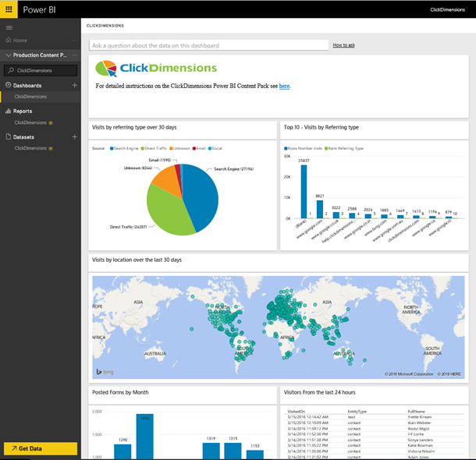Click the Reports bar chart icon

9,111
